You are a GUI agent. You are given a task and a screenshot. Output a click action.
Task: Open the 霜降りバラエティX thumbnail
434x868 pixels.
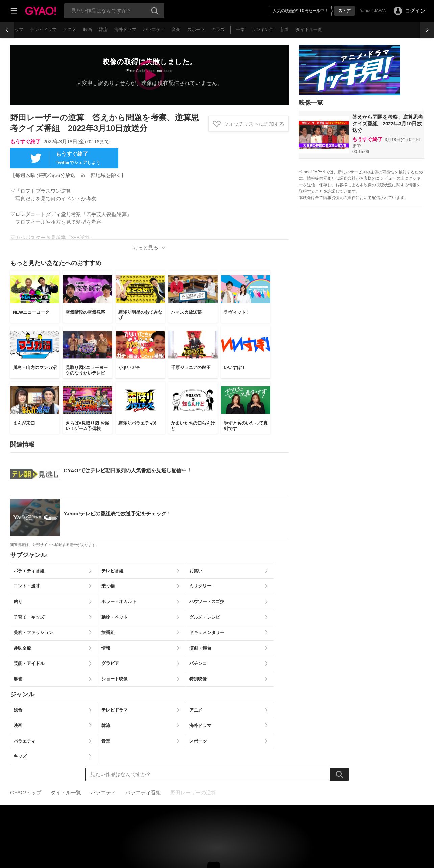140,400
